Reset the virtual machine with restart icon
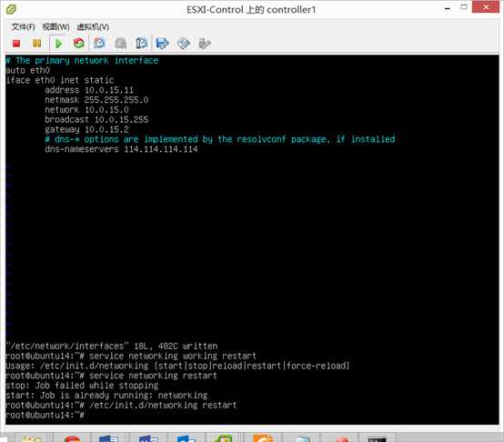Screen dimensions: 504x442 click(x=79, y=44)
